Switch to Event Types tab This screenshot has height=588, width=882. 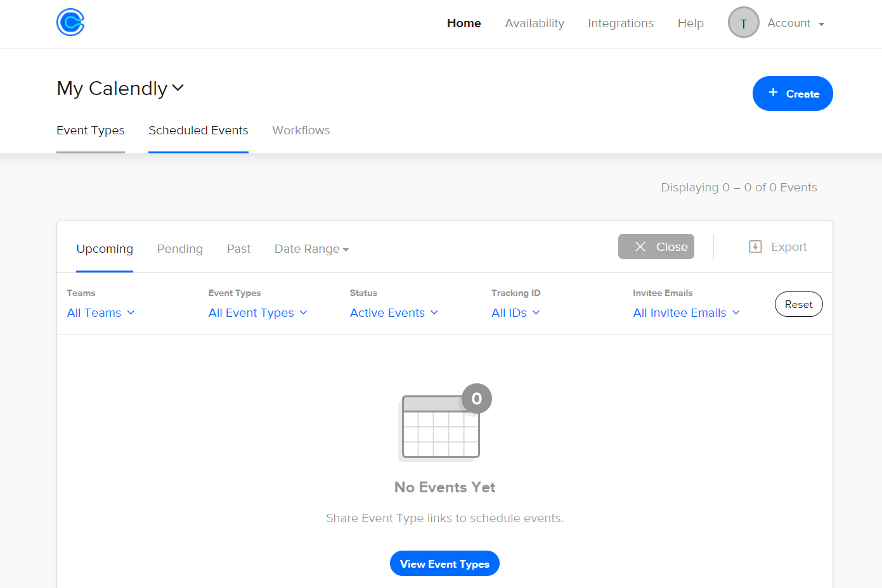(x=91, y=131)
